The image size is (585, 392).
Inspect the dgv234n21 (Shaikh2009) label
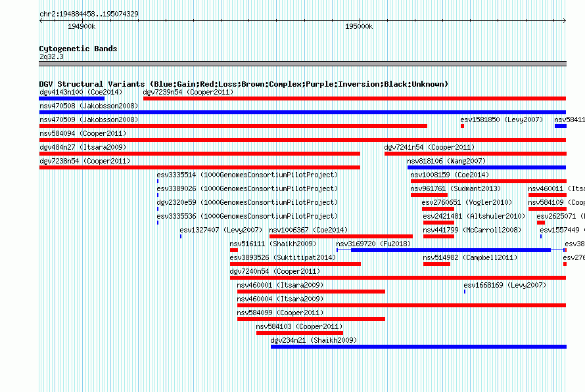[314, 340]
